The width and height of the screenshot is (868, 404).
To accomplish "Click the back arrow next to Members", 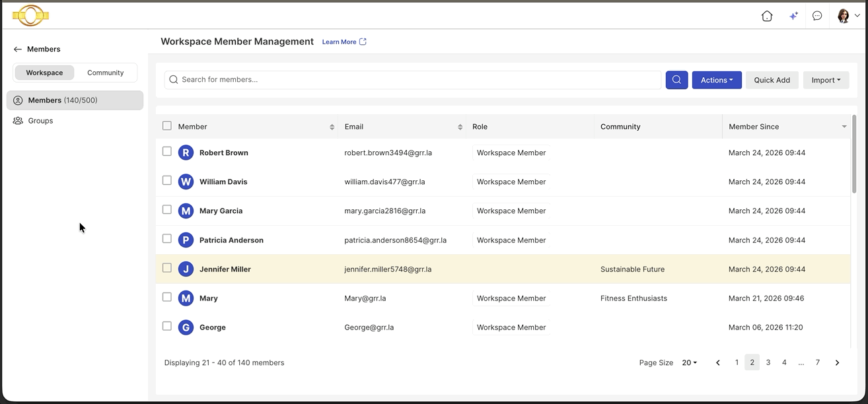I will click(x=18, y=49).
